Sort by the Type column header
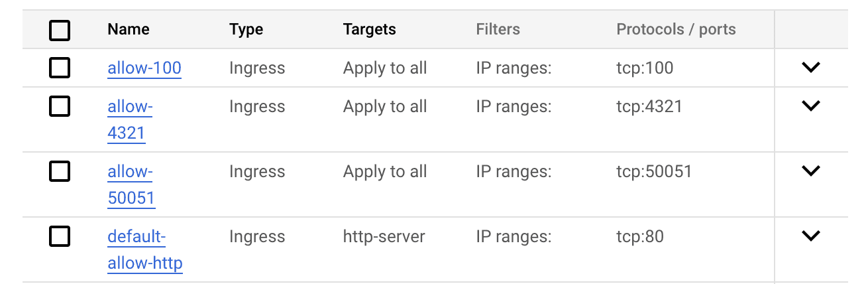868x284 pixels. pos(246,29)
